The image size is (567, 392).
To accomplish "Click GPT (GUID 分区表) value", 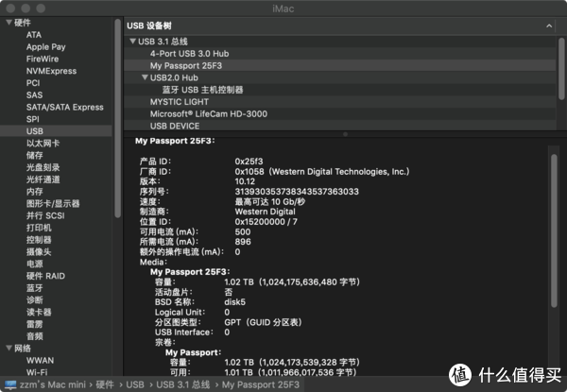I will click(264, 322).
